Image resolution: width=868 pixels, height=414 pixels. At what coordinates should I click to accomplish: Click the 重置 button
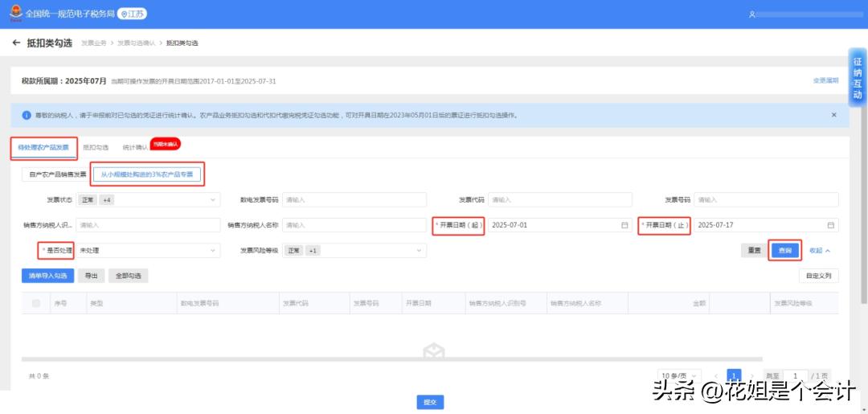click(x=754, y=251)
